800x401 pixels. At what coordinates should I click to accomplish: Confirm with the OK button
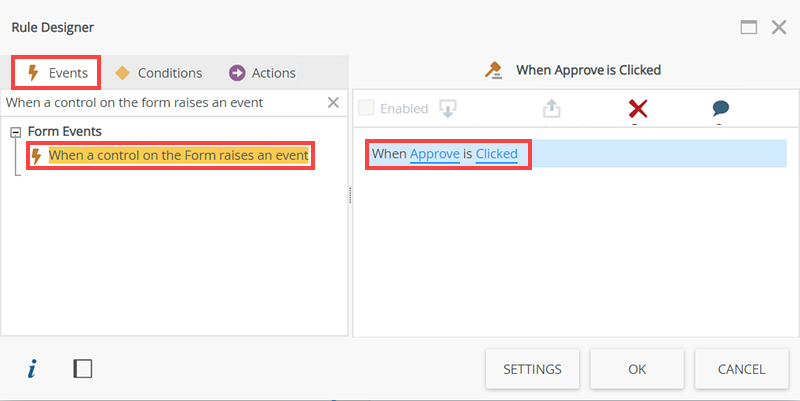point(637,369)
